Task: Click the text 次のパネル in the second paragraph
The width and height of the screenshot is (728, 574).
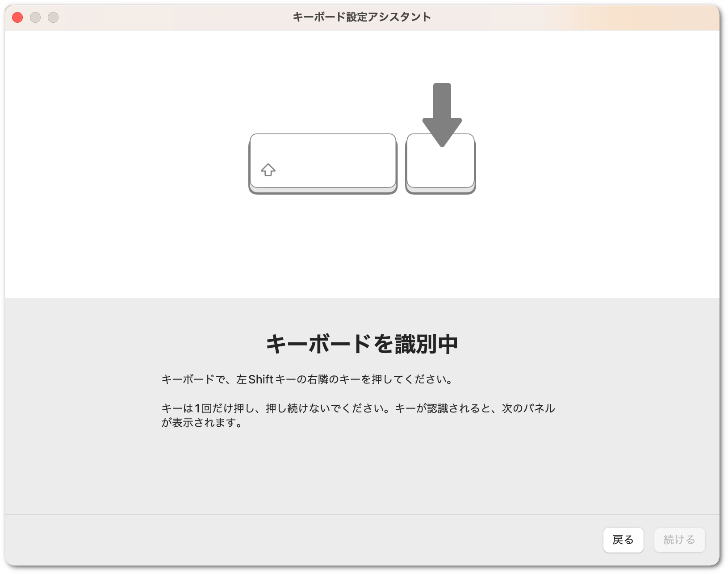Action: 528,408
